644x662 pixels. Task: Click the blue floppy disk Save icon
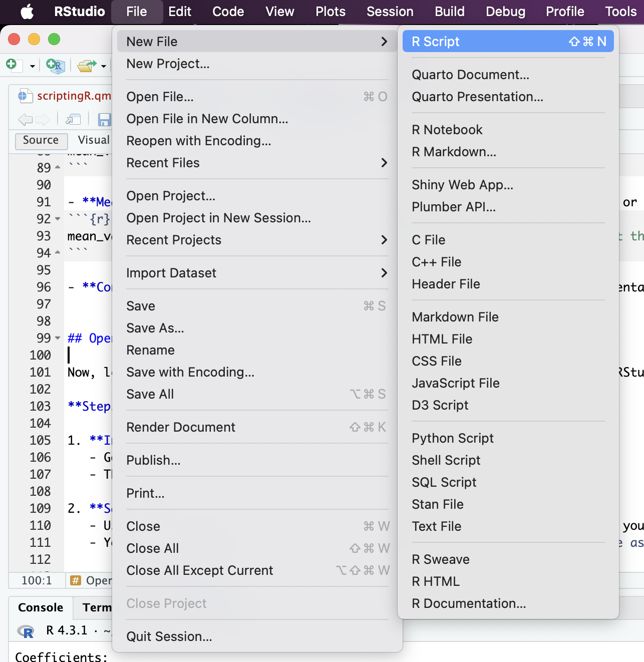[104, 119]
